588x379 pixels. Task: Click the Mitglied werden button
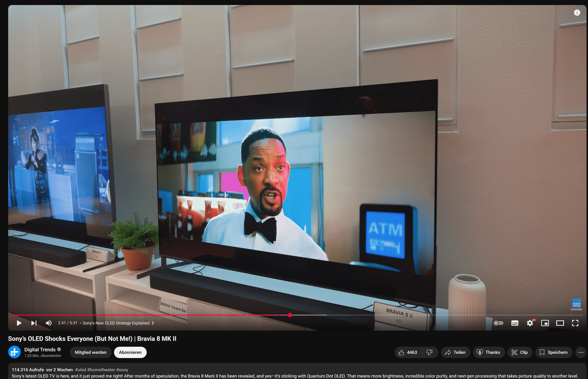(x=91, y=352)
